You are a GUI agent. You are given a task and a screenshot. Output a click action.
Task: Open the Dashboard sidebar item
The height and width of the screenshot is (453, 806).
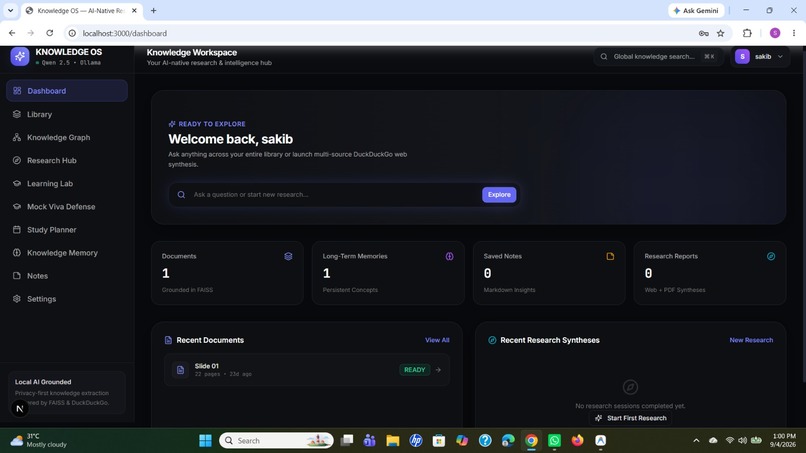[x=67, y=90]
